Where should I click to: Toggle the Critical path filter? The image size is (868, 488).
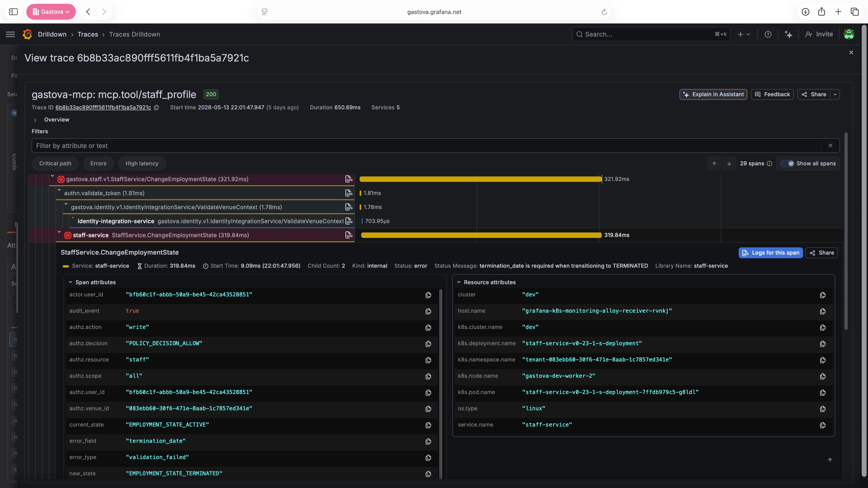coord(55,163)
